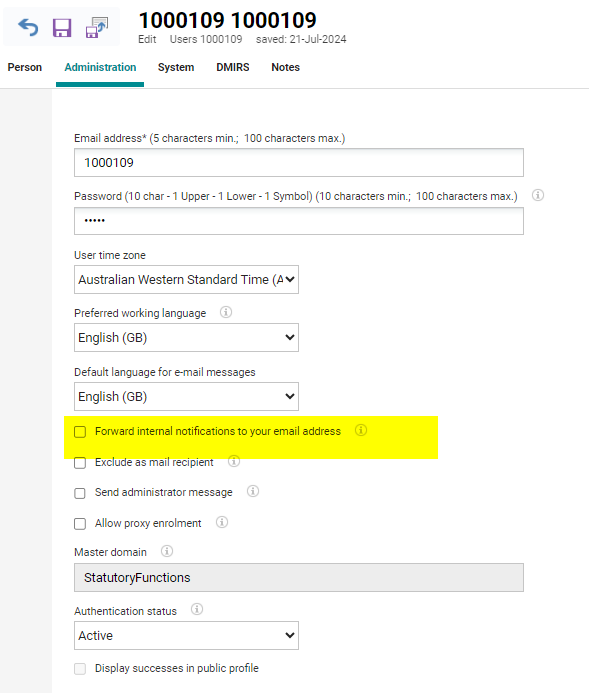Click the purple save disk icon
589x693 pixels.
click(62, 28)
